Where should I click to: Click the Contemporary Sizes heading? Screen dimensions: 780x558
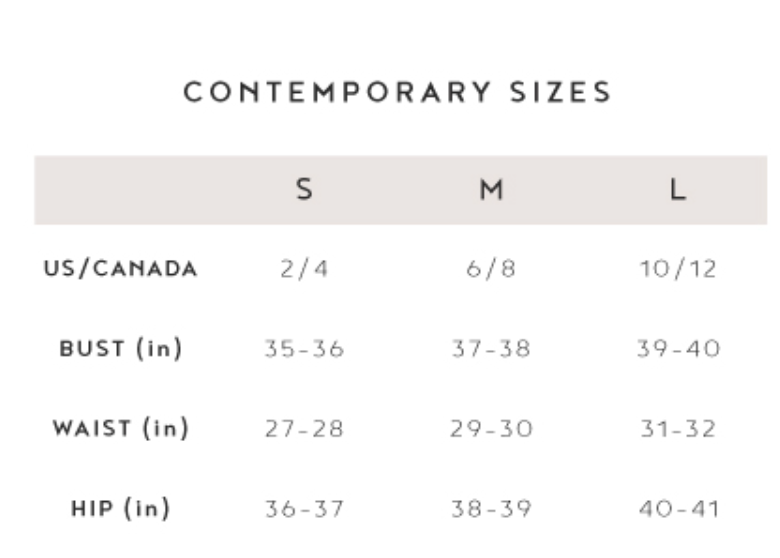[x=397, y=92]
